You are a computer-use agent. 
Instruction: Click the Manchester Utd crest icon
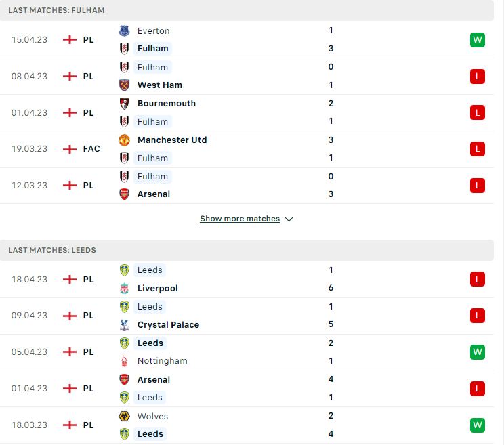(124, 140)
